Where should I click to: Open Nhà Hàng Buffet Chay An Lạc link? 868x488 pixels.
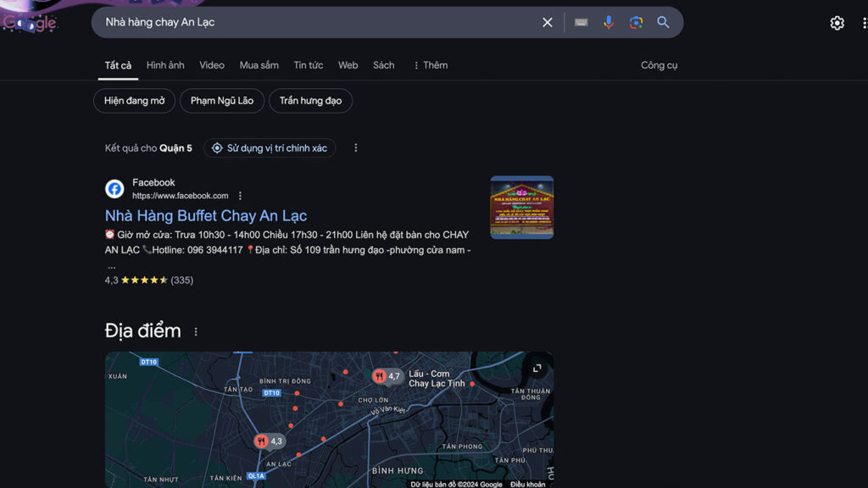click(x=206, y=215)
